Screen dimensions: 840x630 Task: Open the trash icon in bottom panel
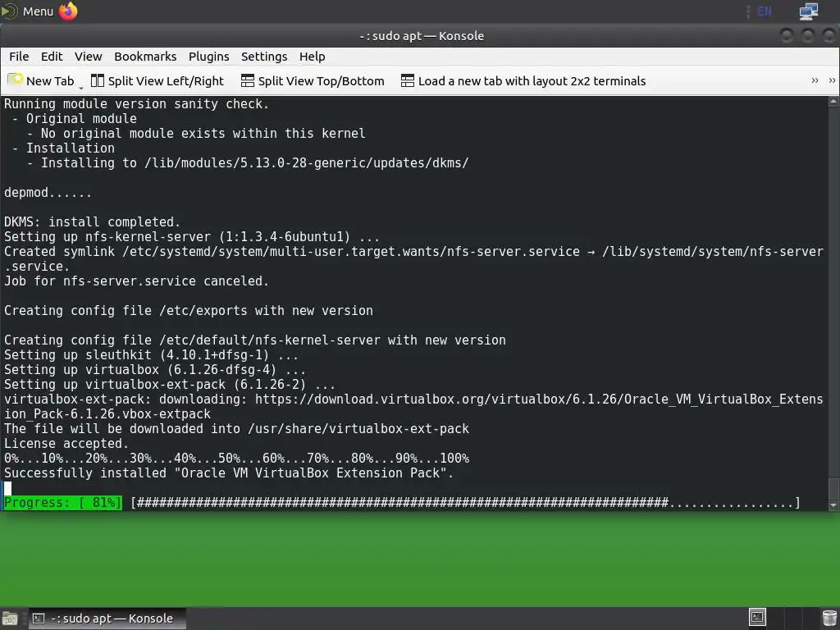(829, 618)
